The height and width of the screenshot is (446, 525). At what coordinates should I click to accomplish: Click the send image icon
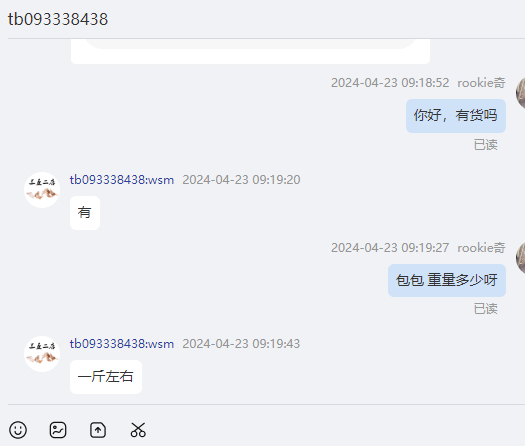[x=58, y=430]
